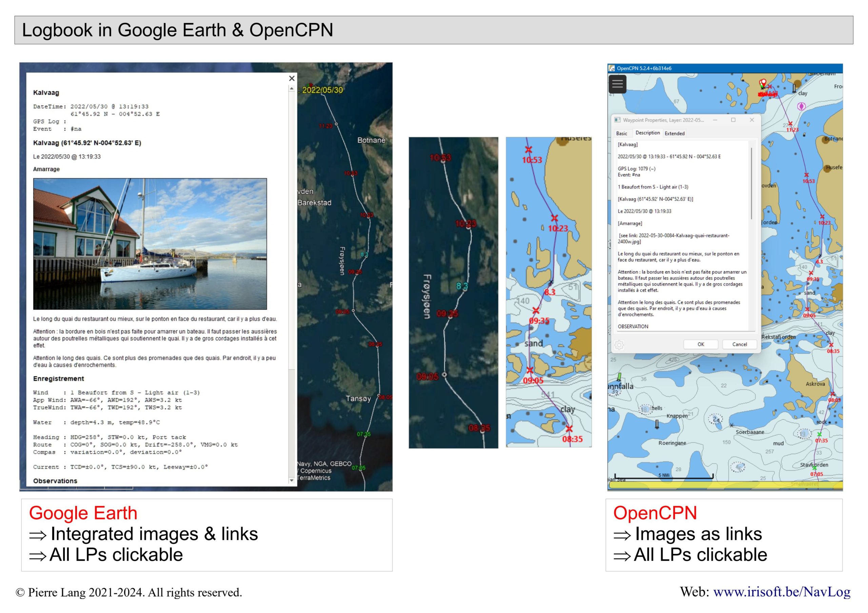
Task: Click the "Observations" heading in balloon
Action: 55,481
